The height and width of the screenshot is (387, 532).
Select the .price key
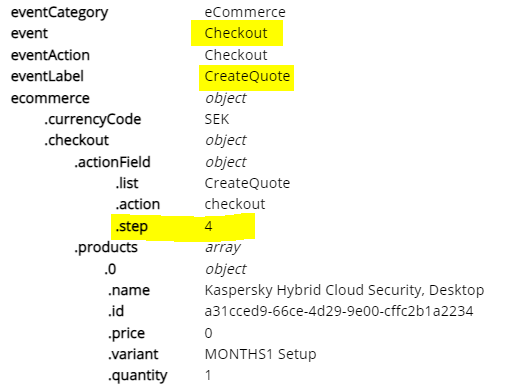pyautogui.click(x=127, y=333)
